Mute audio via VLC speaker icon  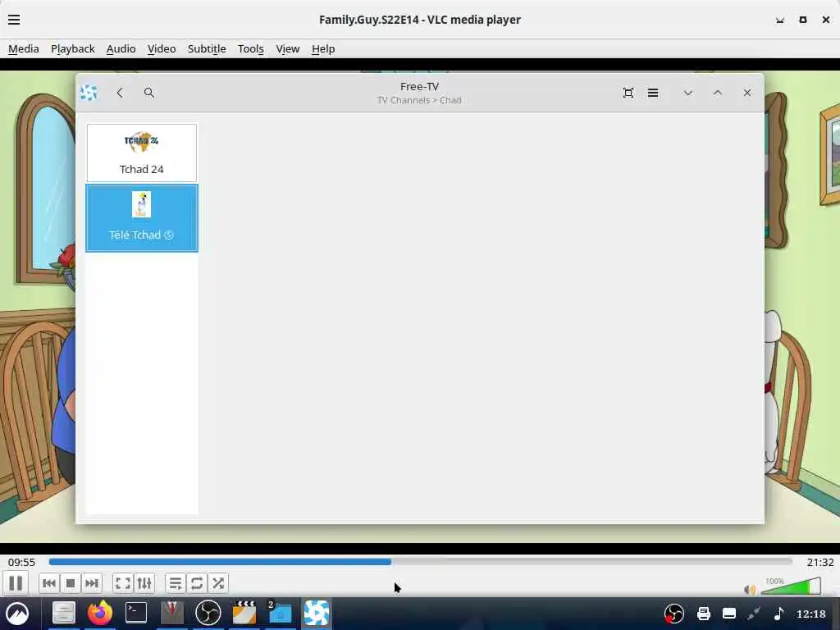pos(750,589)
